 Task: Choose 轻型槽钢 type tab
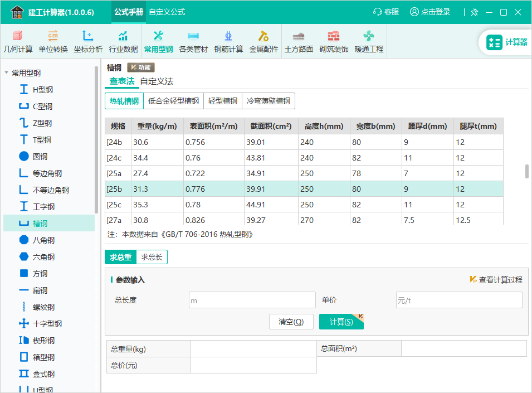[x=223, y=101]
